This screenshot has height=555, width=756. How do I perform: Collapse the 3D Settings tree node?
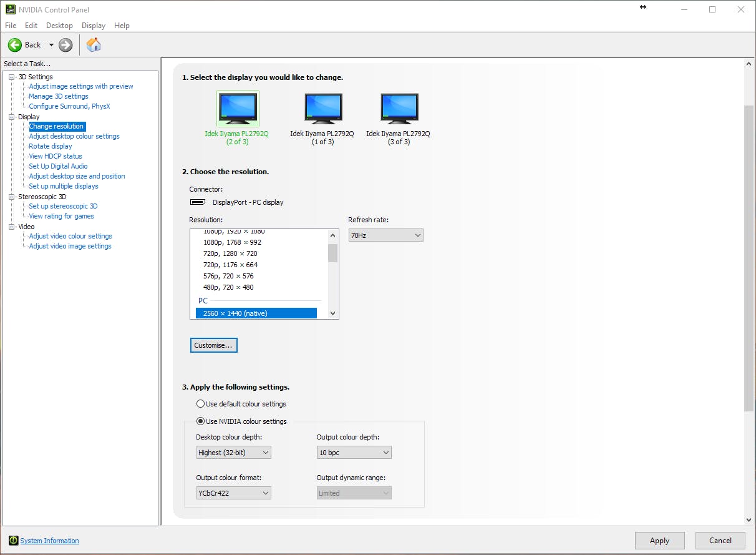click(x=11, y=77)
